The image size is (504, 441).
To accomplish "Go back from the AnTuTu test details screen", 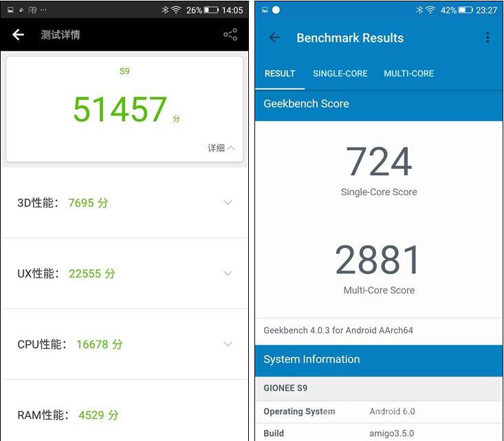I will click(x=19, y=34).
